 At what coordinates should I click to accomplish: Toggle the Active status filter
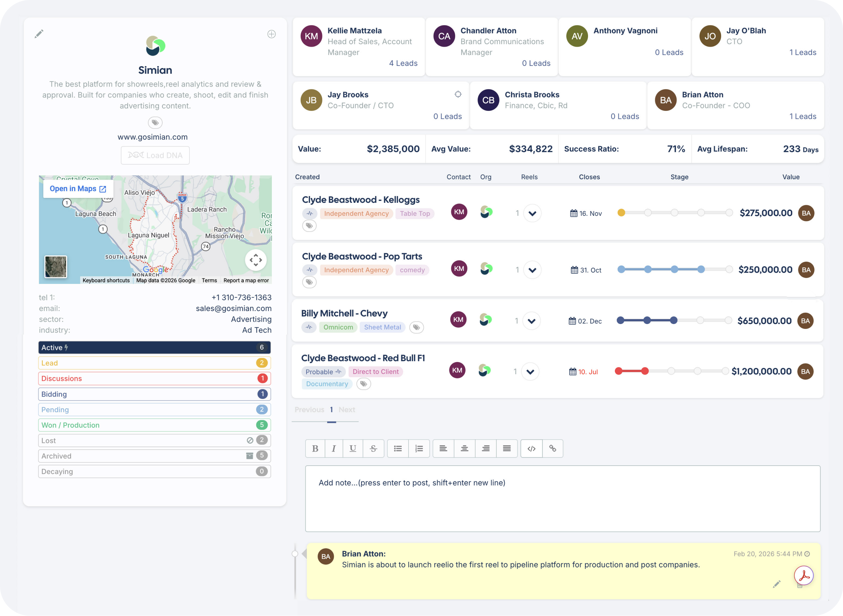click(x=154, y=347)
